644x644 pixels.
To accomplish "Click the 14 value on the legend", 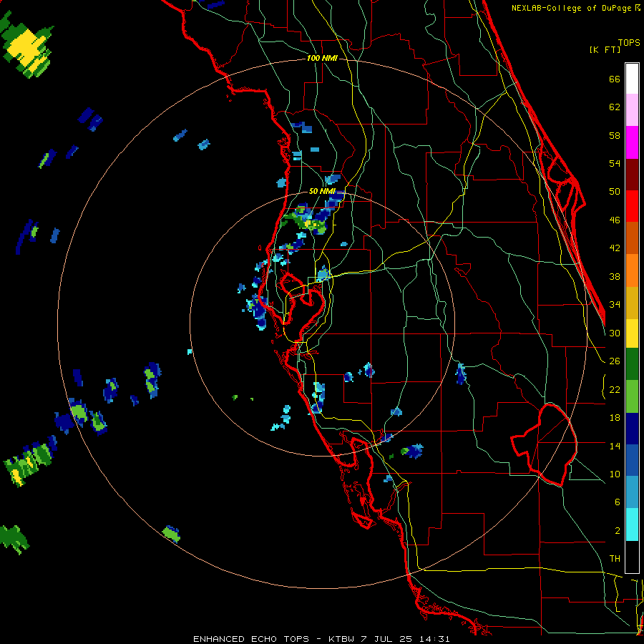I will [x=615, y=446].
